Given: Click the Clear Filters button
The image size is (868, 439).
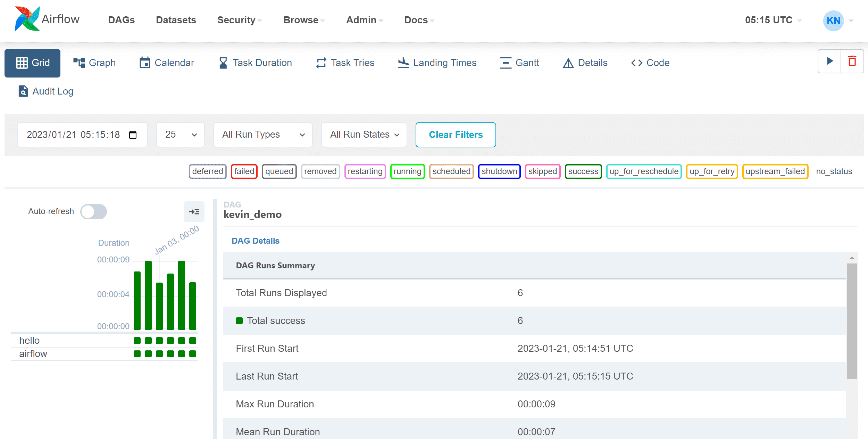Looking at the screenshot, I should click(x=456, y=135).
